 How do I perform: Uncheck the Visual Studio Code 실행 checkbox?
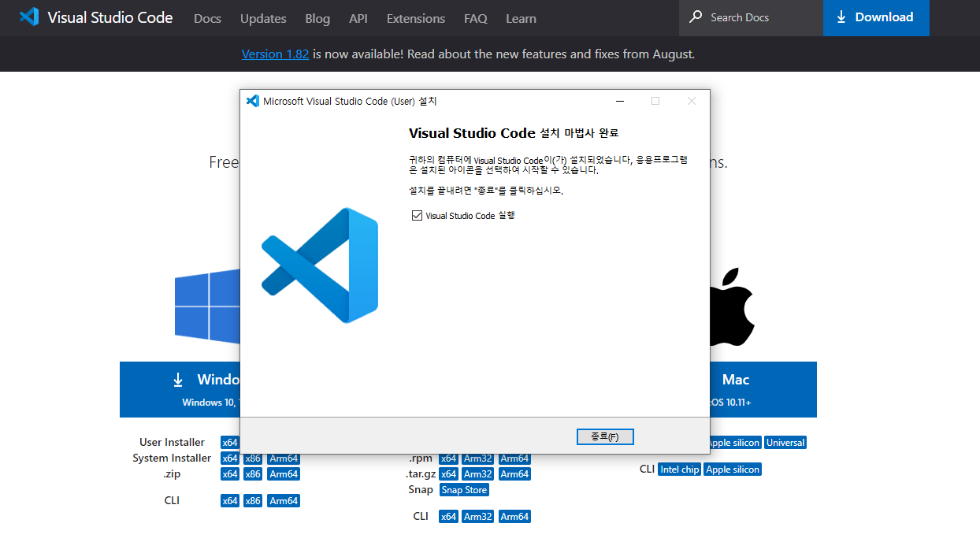[x=417, y=215]
